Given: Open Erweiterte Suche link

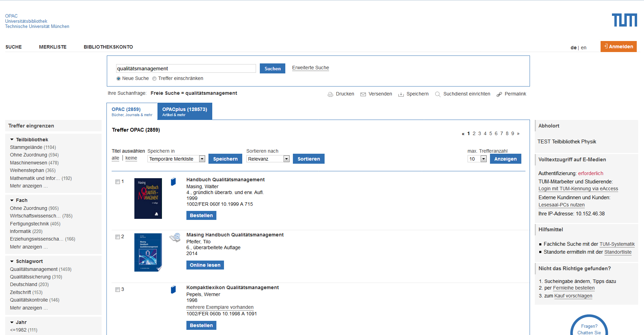Looking at the screenshot, I should click(x=310, y=68).
